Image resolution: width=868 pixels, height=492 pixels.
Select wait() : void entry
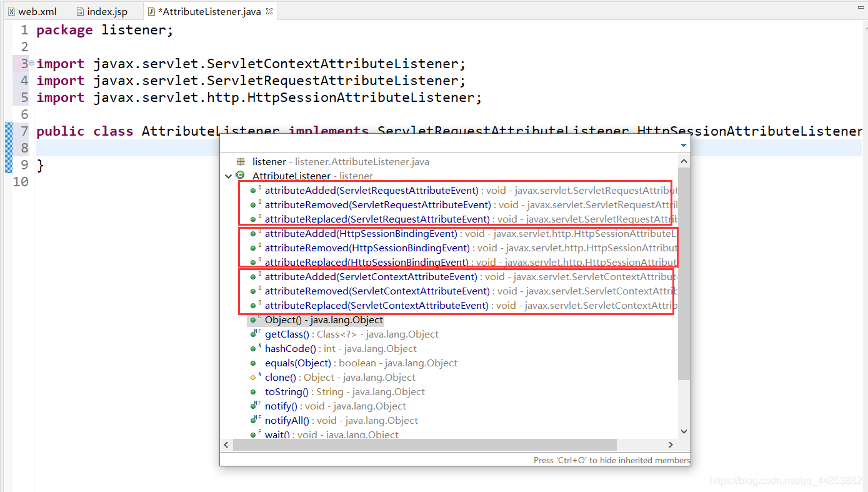(332, 434)
